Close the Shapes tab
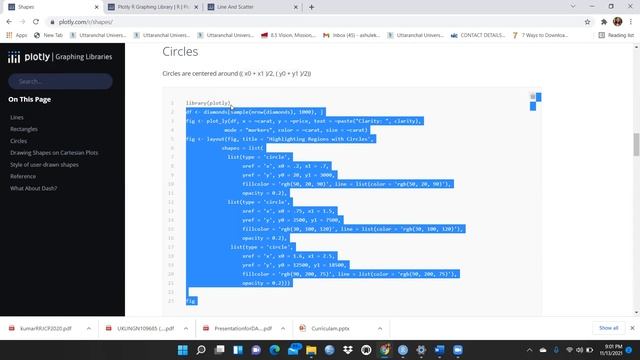The height and width of the screenshot is (360, 640). (97, 7)
